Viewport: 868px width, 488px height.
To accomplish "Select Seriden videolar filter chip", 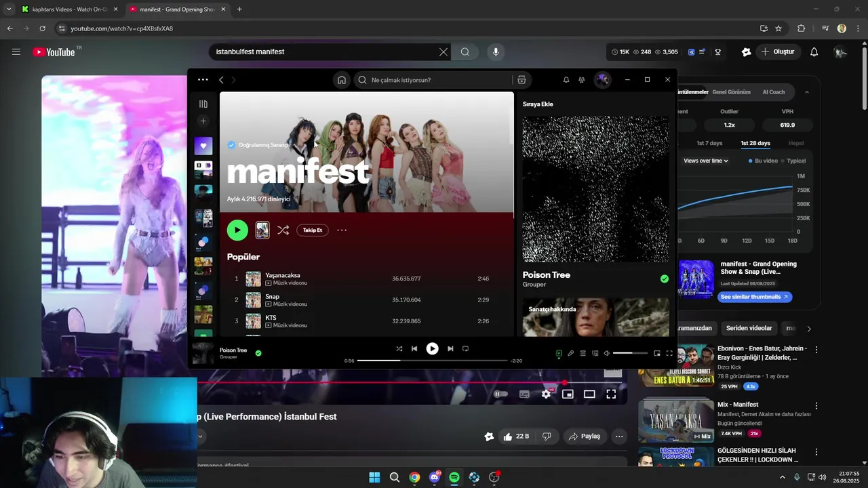I will coord(749,328).
